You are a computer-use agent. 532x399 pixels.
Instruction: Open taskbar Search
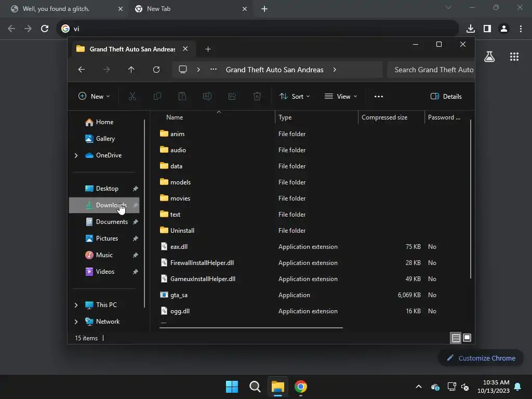(255, 387)
